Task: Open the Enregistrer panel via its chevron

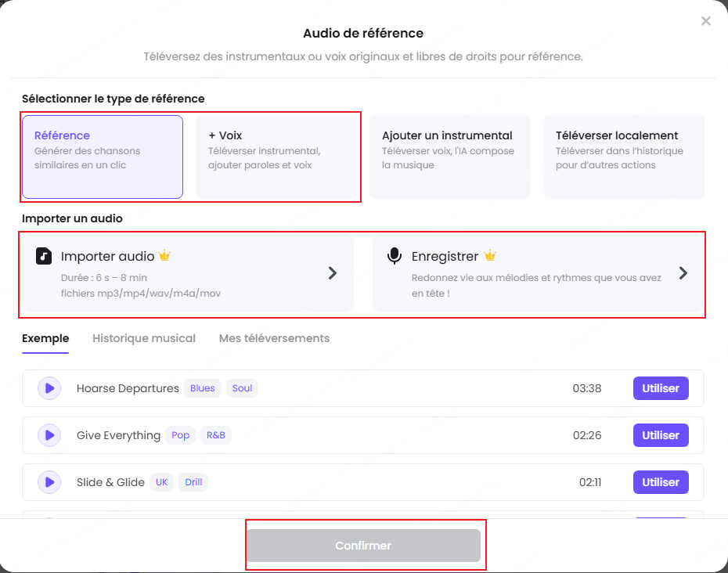Action: 683,273
